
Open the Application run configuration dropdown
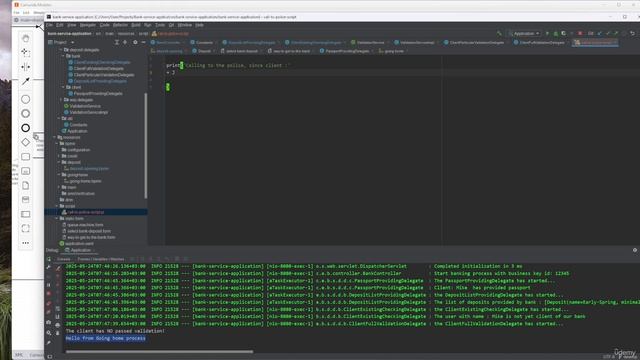pos(524,33)
